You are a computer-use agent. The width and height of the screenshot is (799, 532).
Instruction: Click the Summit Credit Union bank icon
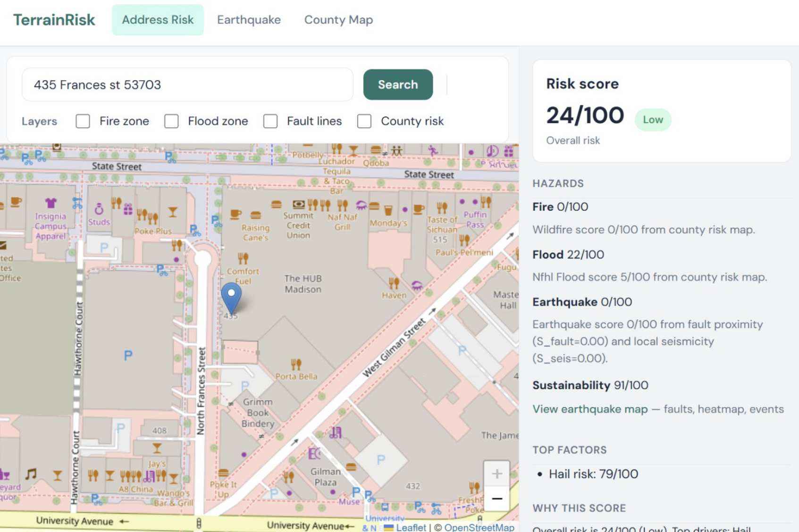pyautogui.click(x=298, y=204)
